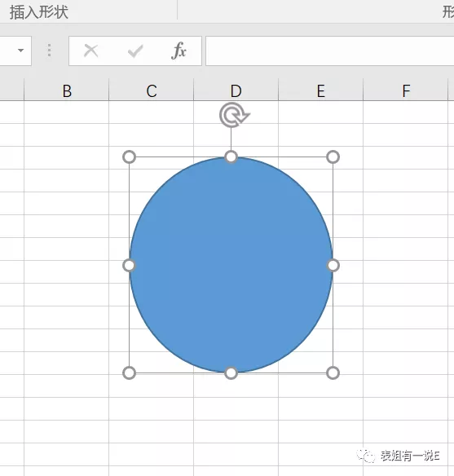This screenshot has width=454, height=476.
Task: Click the bottom-middle sizing handle of the circle
Action: [231, 372]
